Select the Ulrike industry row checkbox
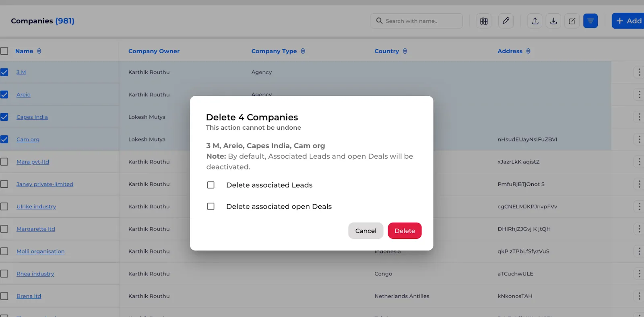The image size is (644, 317). pyautogui.click(x=4, y=207)
